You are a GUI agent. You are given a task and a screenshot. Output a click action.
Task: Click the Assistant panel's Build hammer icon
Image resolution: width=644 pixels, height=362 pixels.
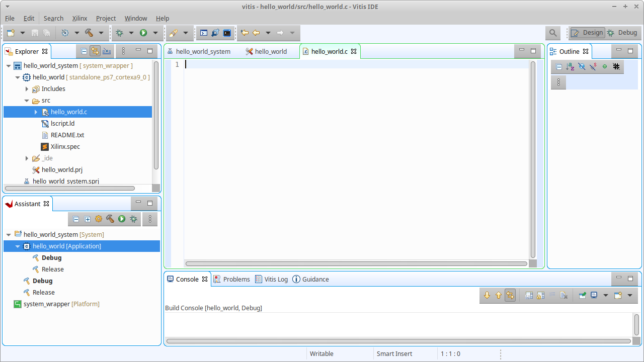(x=110, y=219)
